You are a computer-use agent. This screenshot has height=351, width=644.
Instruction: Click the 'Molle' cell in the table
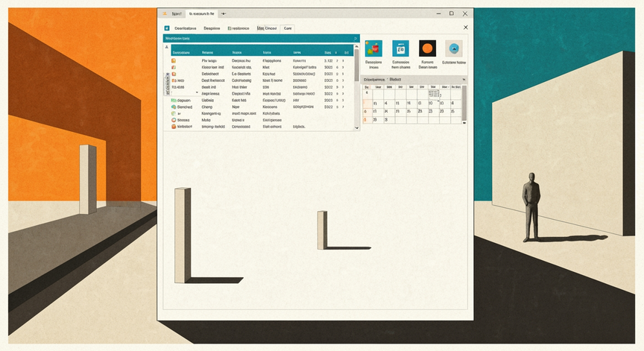pyautogui.click(x=206, y=120)
